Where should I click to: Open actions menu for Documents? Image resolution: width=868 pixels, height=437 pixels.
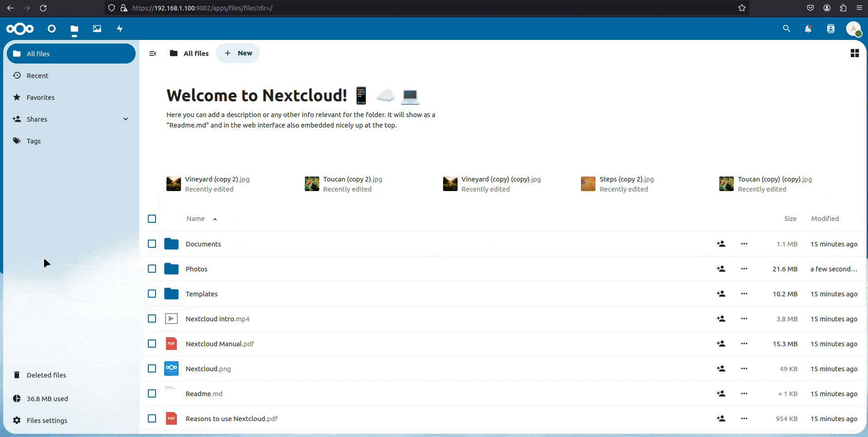coord(744,244)
